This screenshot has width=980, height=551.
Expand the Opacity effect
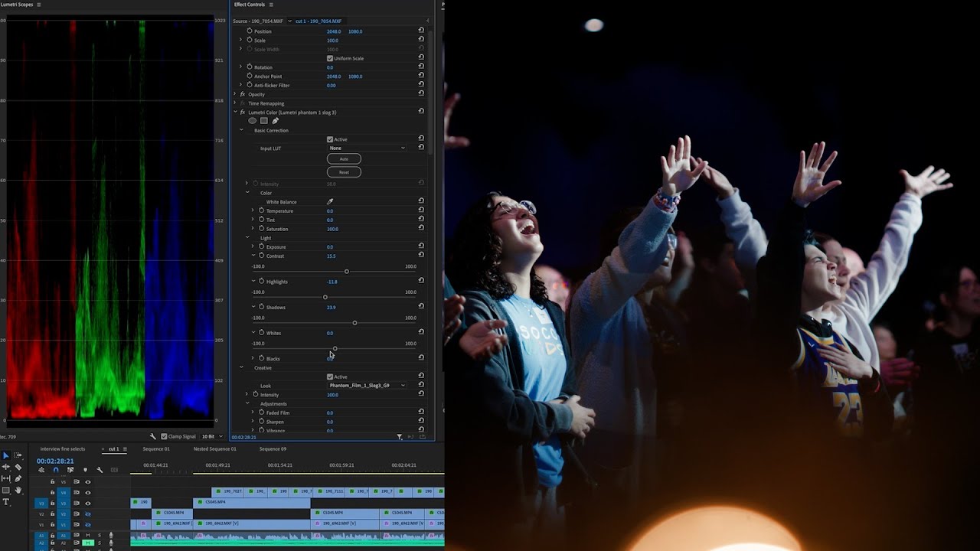click(x=236, y=94)
